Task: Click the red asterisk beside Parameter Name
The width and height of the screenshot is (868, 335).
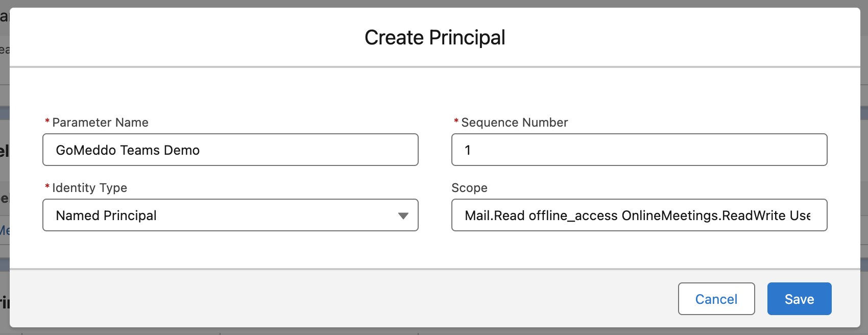Action: (47, 122)
